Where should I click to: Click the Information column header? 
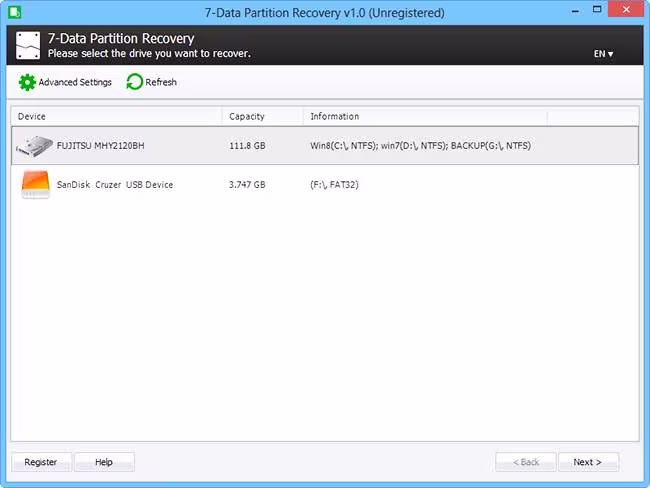point(424,117)
